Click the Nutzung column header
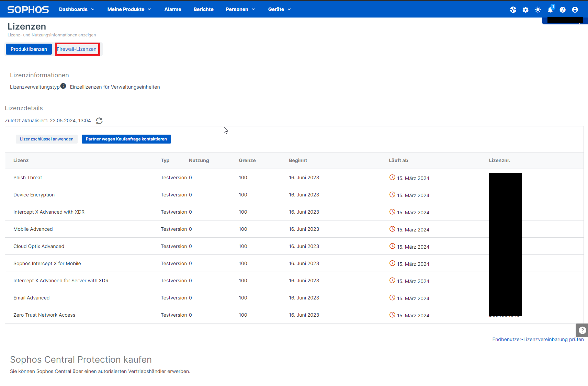Screen dimensions: 588x386 [x=199, y=160]
